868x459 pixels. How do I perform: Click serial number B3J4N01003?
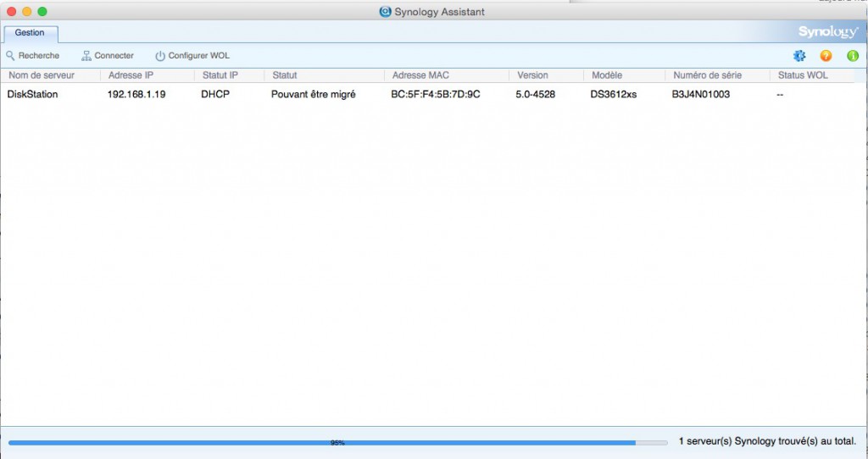tap(701, 95)
